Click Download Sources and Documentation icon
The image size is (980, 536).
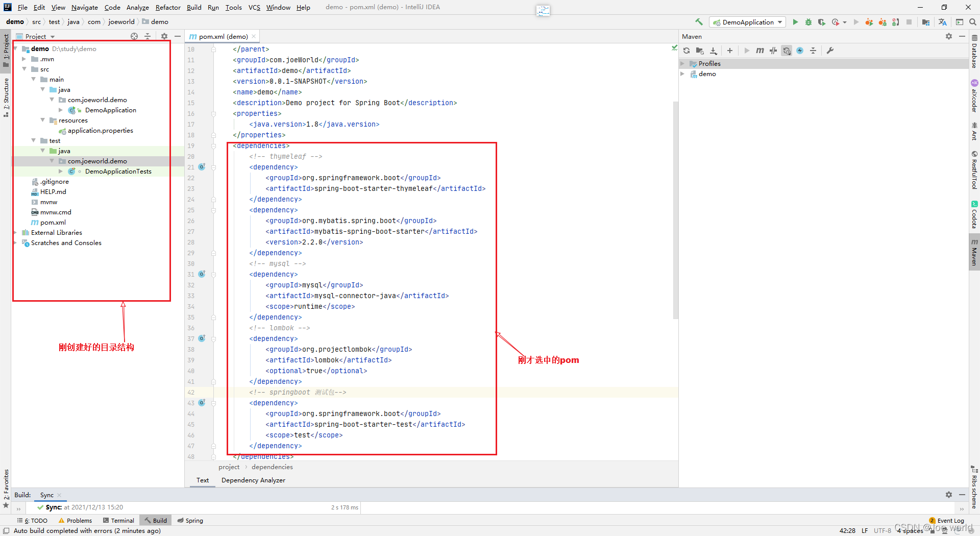pyautogui.click(x=714, y=51)
